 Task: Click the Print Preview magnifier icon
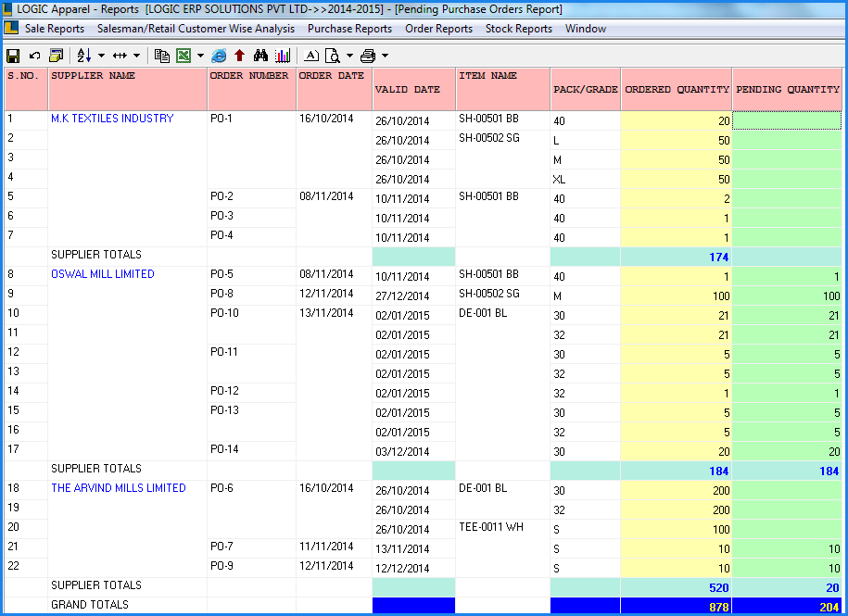(333, 56)
